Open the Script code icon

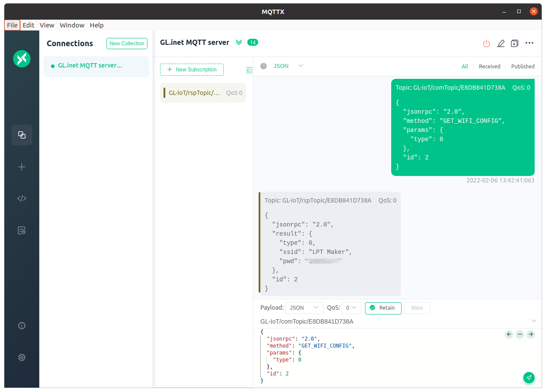(x=22, y=199)
